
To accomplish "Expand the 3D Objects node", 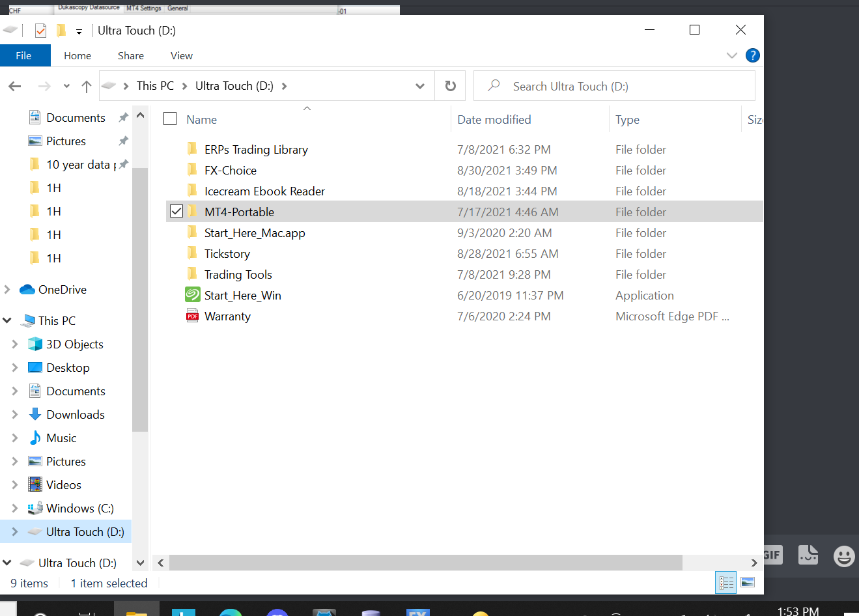I will tap(15, 344).
